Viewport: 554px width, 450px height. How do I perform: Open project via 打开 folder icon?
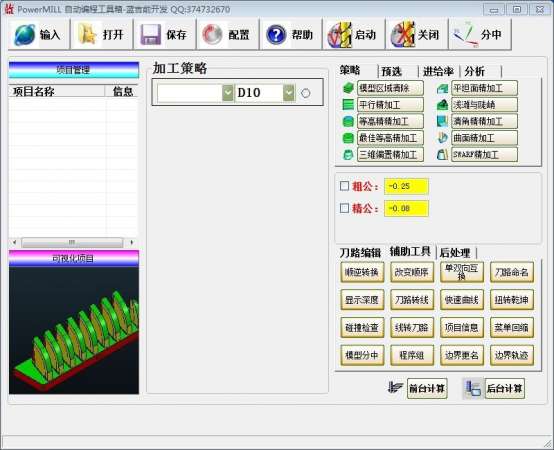click(87, 34)
